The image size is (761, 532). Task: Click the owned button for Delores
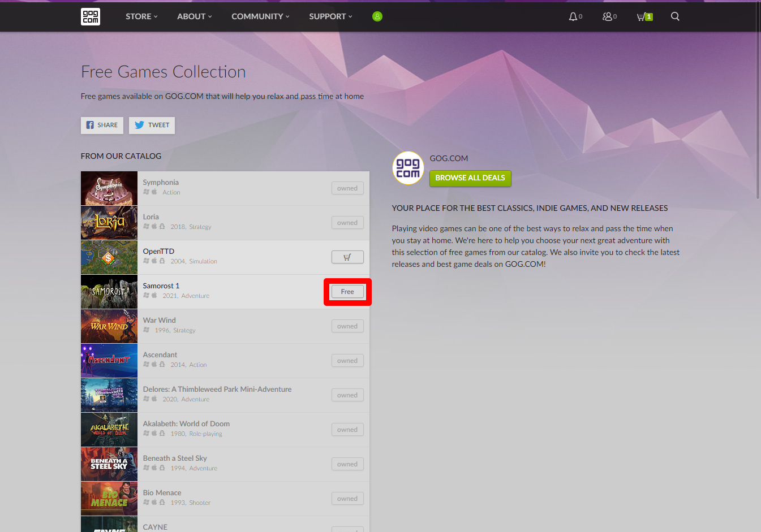click(347, 395)
